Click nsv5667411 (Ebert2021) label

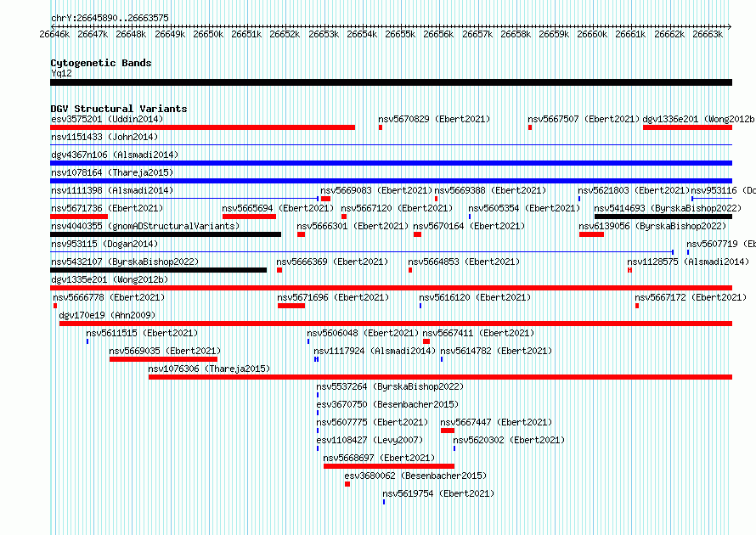(478, 333)
